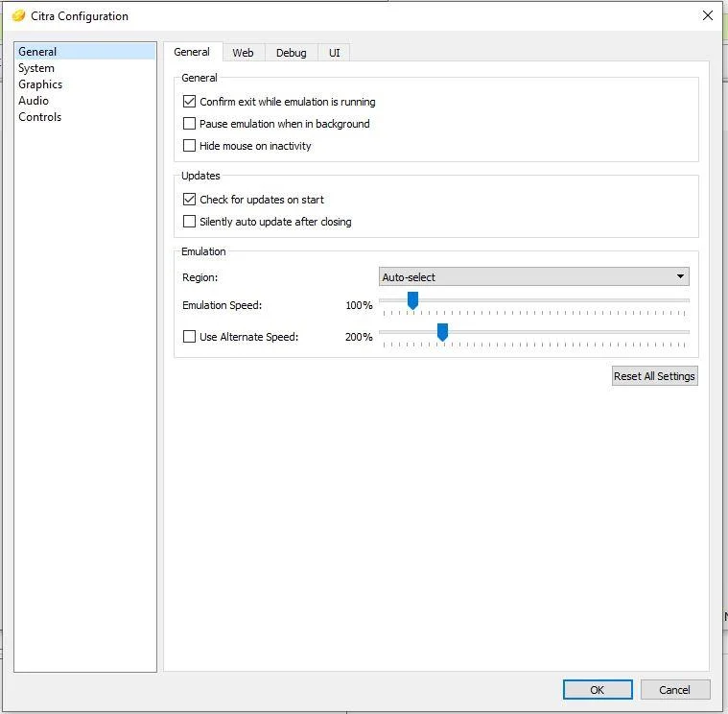
Task: Open the System settings category
Action: tap(85, 68)
